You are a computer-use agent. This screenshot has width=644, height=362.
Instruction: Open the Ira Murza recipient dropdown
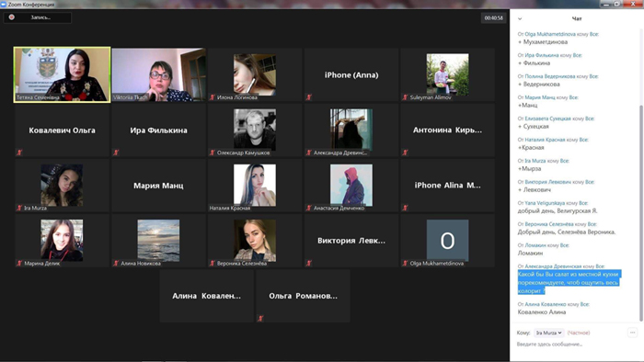(x=548, y=333)
